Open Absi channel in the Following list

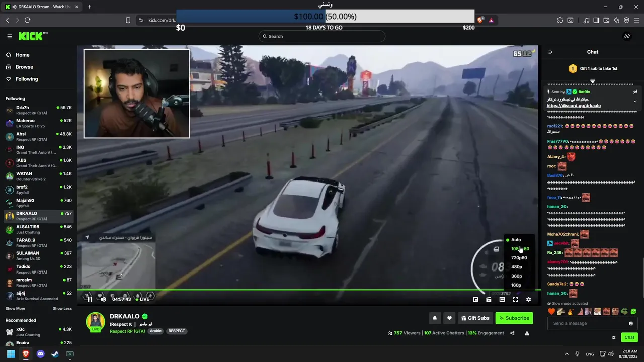pyautogui.click(x=38, y=137)
